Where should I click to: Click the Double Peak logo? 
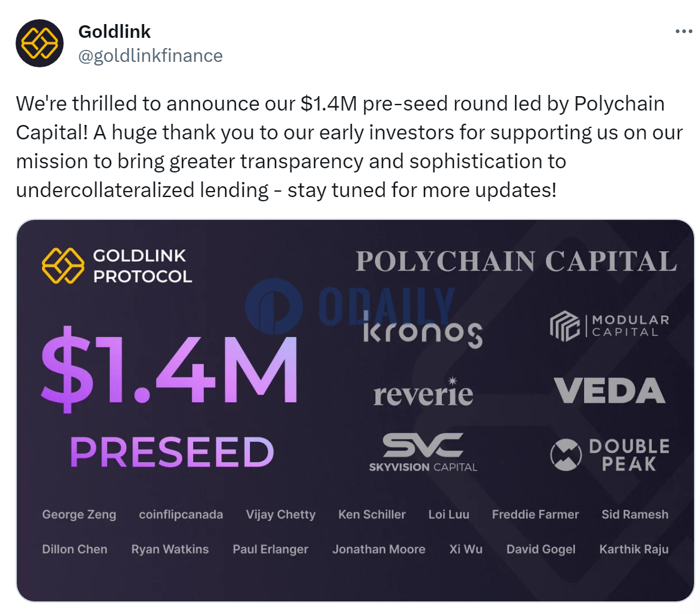pos(610,455)
